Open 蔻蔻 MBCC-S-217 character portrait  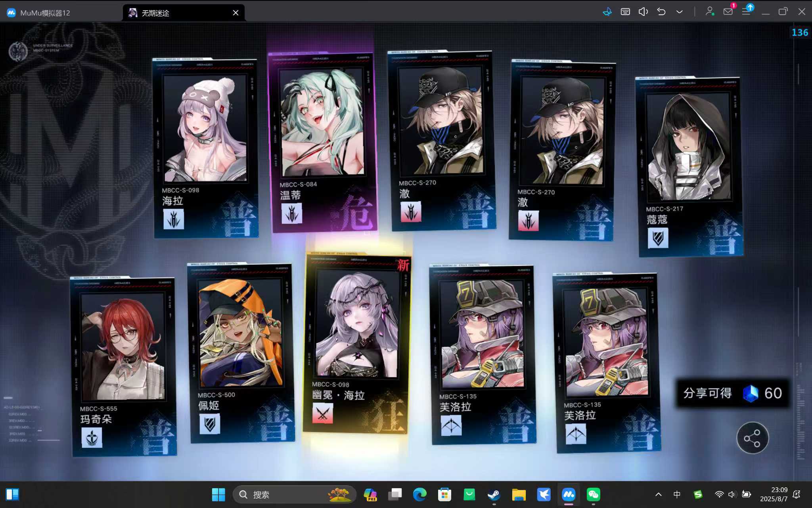[689, 147]
